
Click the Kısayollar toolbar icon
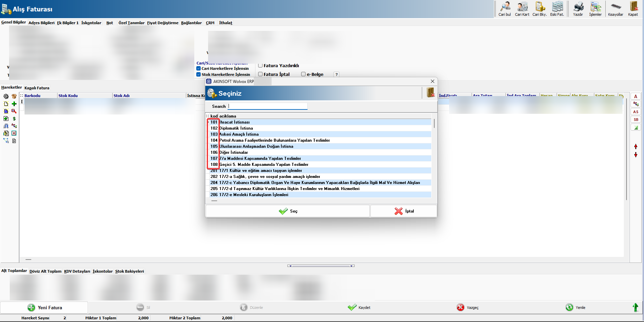(615, 9)
